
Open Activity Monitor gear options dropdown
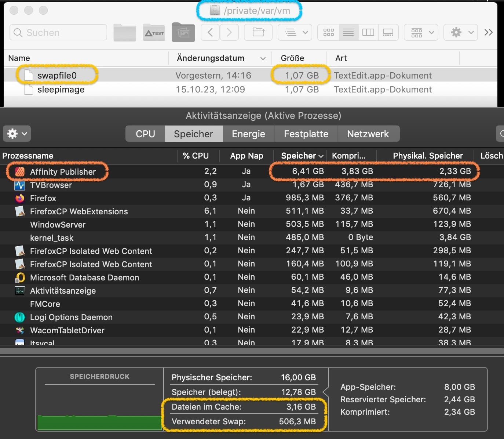[17, 134]
